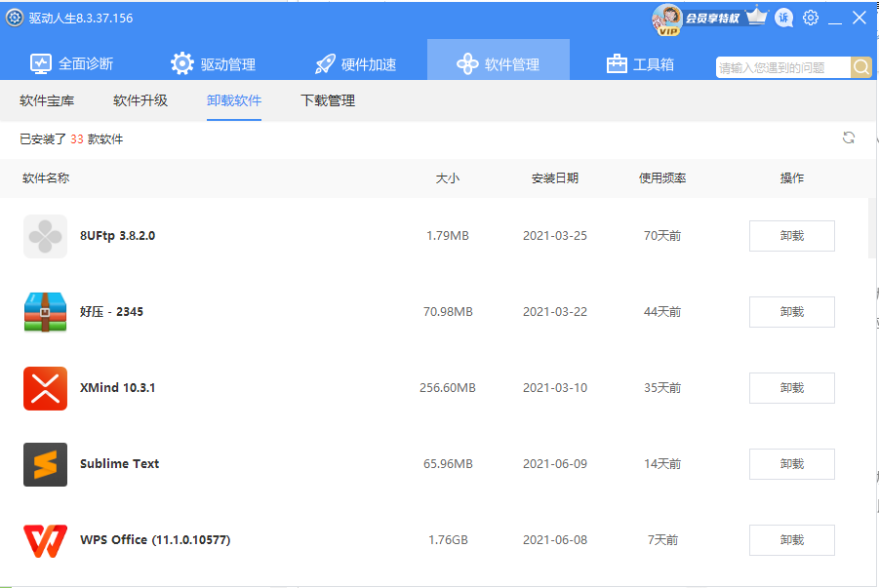Go to 硬件加速 tab

pos(355,64)
